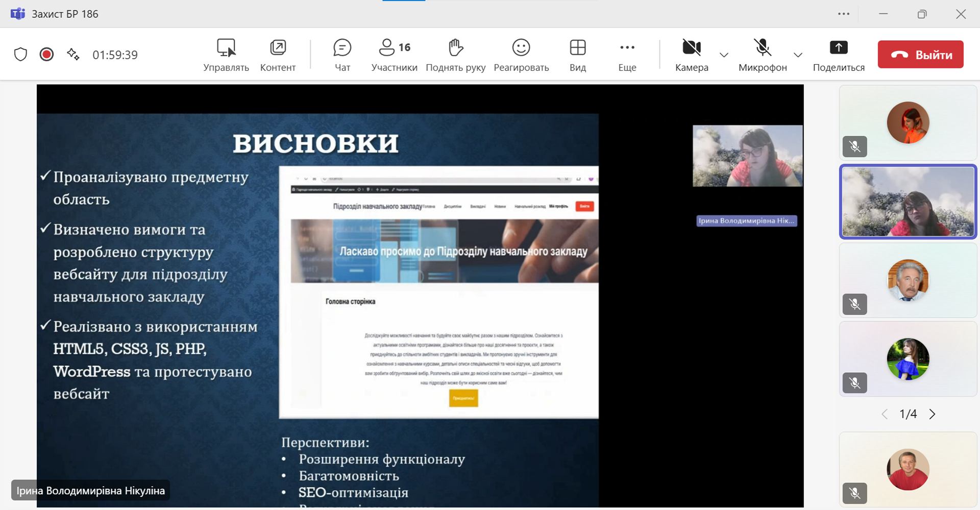This screenshot has width=980, height=510.
Task: Start screen sharing with Поделиться
Action: pyautogui.click(x=839, y=55)
